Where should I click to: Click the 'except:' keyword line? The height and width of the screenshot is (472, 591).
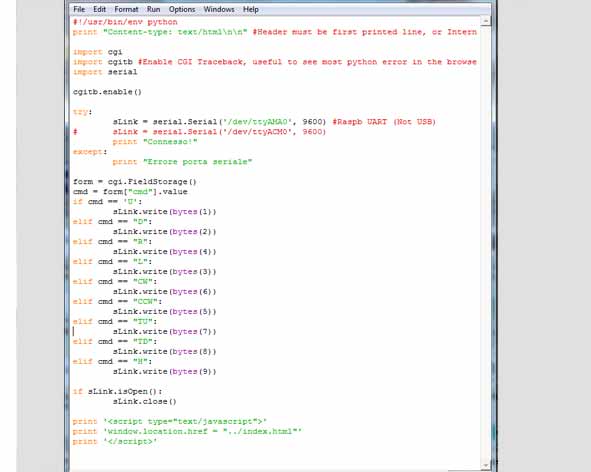(90, 152)
